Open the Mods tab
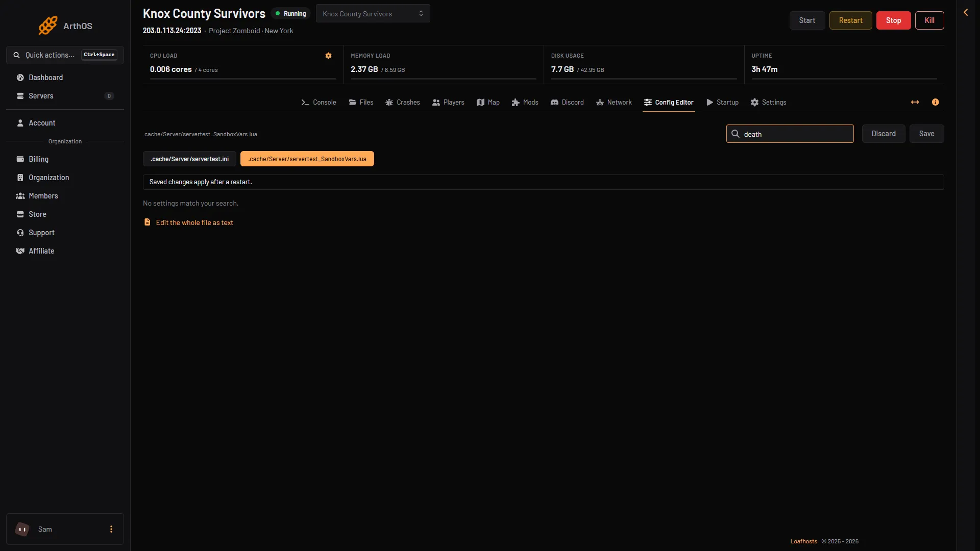This screenshot has width=980, height=551. [525, 102]
